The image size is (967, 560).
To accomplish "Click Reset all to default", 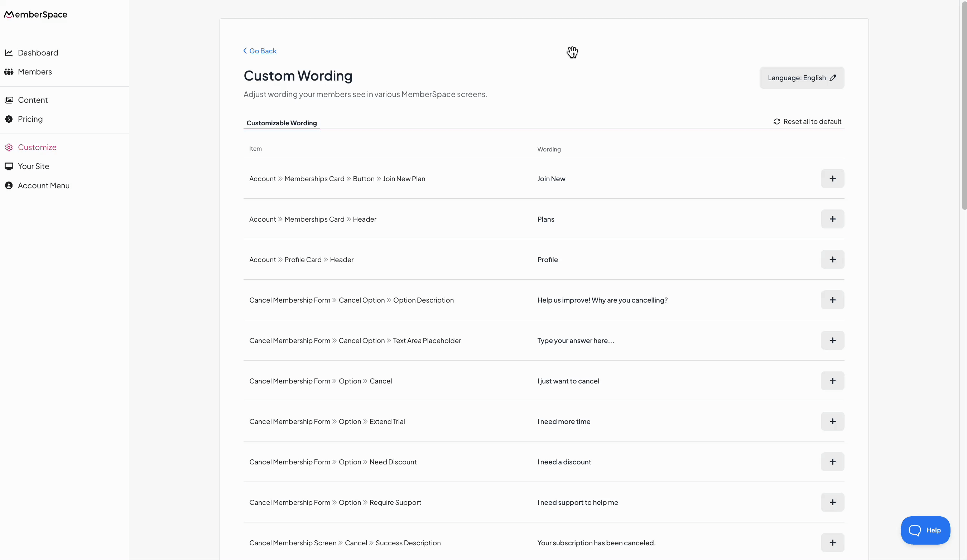I will point(807,122).
